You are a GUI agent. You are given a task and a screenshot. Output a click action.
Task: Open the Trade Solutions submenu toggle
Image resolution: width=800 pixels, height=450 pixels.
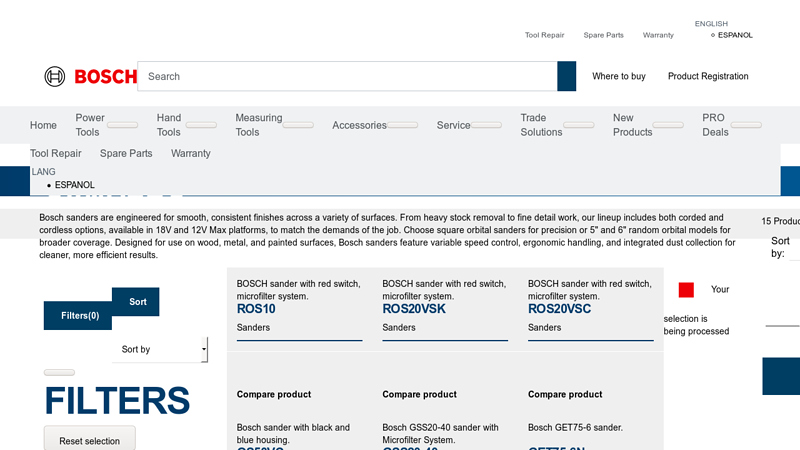[x=579, y=126]
